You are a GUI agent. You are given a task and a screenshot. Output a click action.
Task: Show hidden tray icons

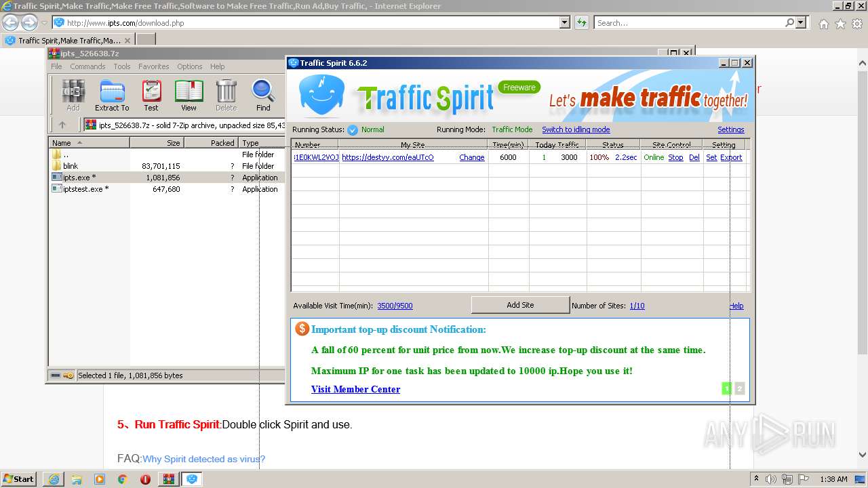pos(756,479)
